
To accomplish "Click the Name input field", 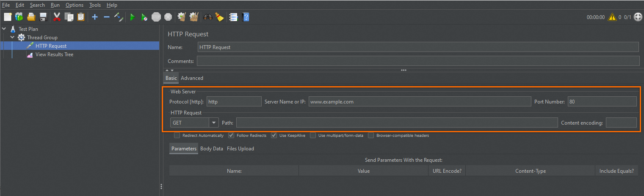I will coord(418,47).
